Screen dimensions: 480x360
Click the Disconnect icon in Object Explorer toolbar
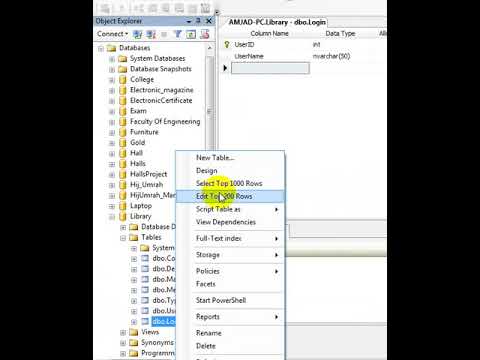tap(151, 34)
